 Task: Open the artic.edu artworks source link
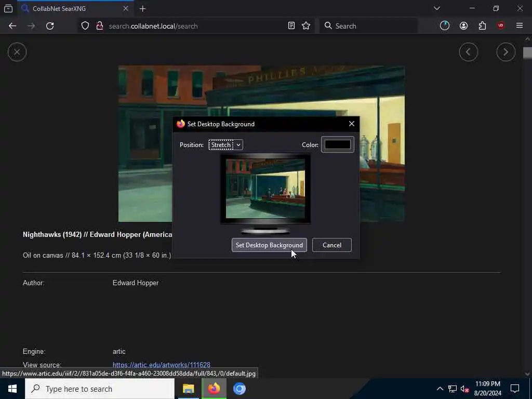[x=162, y=365]
